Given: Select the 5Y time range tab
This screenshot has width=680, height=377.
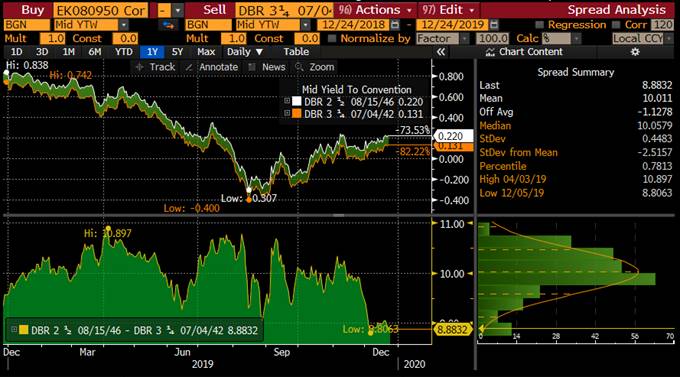Looking at the screenshot, I should pyautogui.click(x=177, y=52).
